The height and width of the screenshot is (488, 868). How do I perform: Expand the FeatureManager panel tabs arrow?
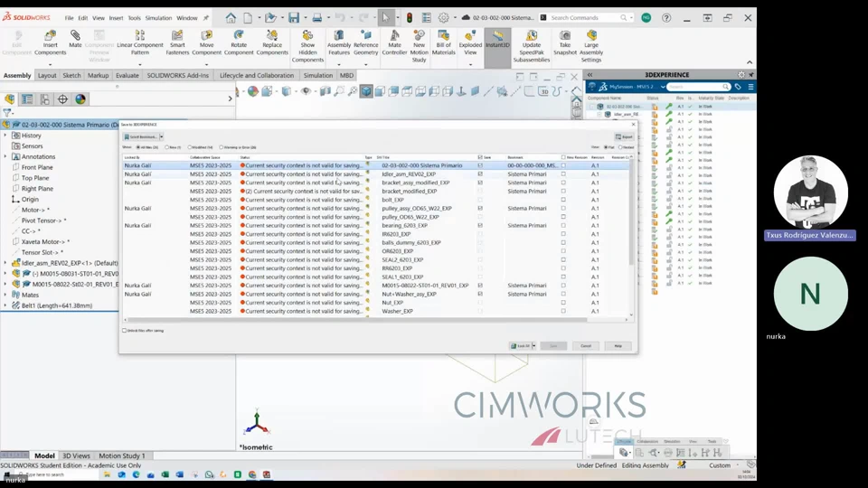tap(231, 99)
